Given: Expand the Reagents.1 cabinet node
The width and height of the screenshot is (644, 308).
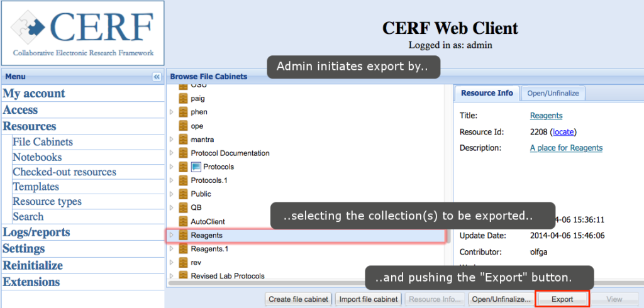Looking at the screenshot, I should 172,249.
